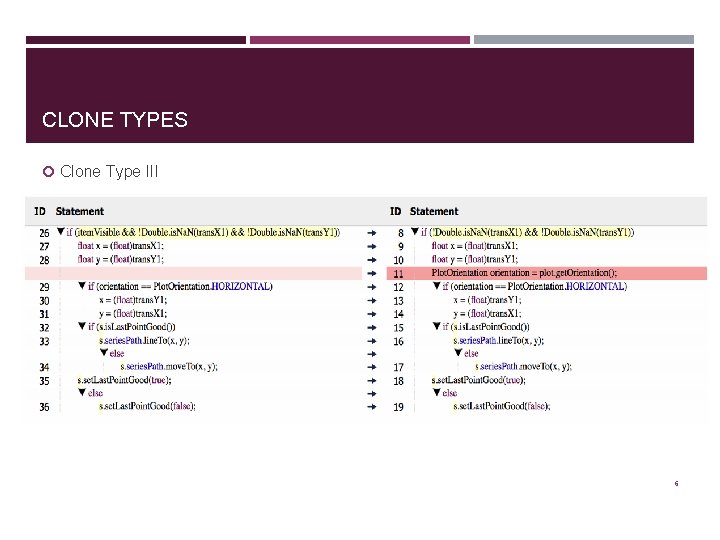
Task: Select row 15 'if (s.isLastPointGood())'
Action: click(486, 327)
